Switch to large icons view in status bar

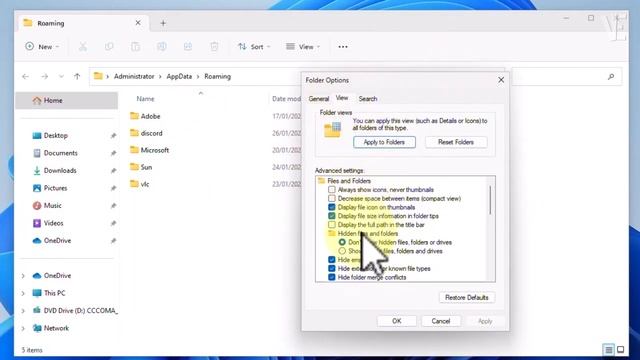[x=620, y=350]
